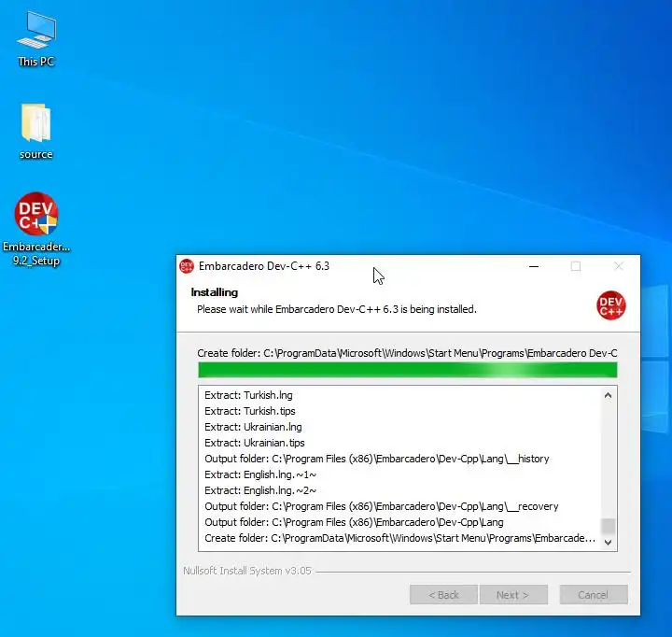Click the 'Please wait while Embarcadero Dev-C++ 6.3' text

point(337,309)
